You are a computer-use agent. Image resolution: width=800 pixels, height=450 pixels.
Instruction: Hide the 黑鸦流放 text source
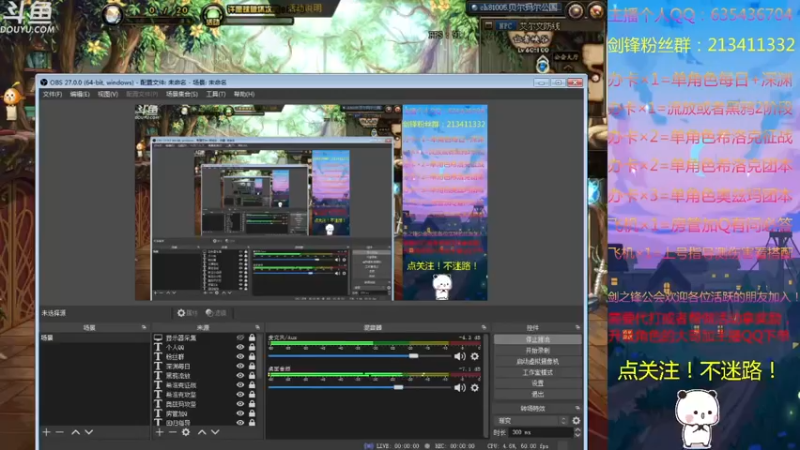pyautogui.click(x=240, y=376)
